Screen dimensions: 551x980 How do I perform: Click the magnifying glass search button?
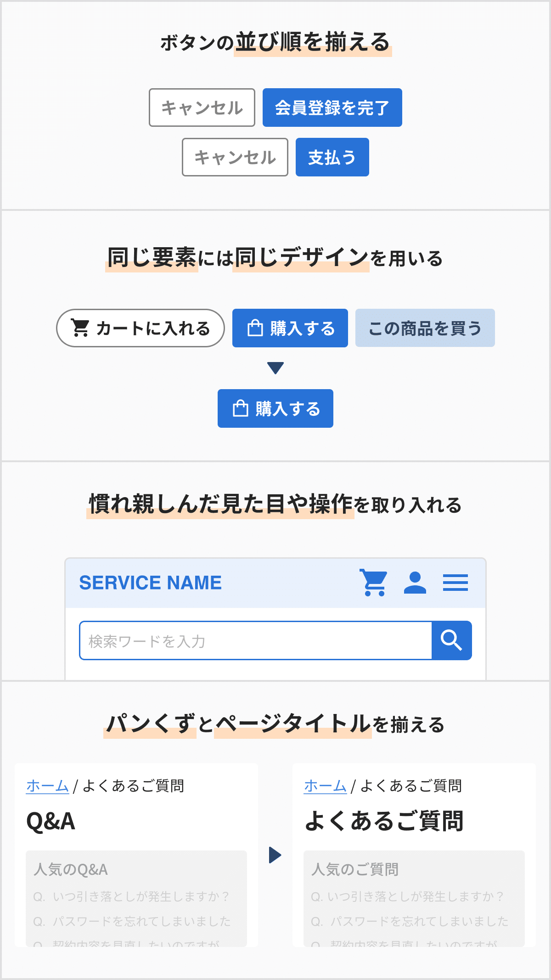452,640
